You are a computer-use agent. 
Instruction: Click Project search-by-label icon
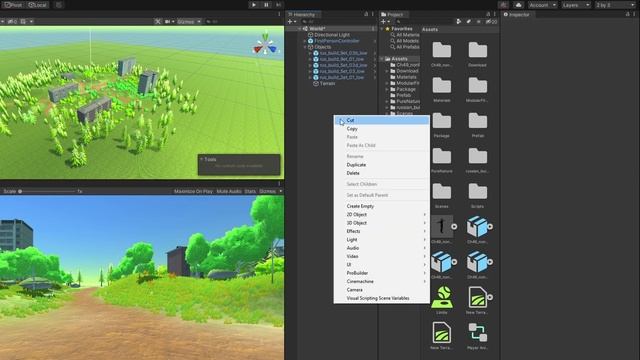click(x=469, y=22)
